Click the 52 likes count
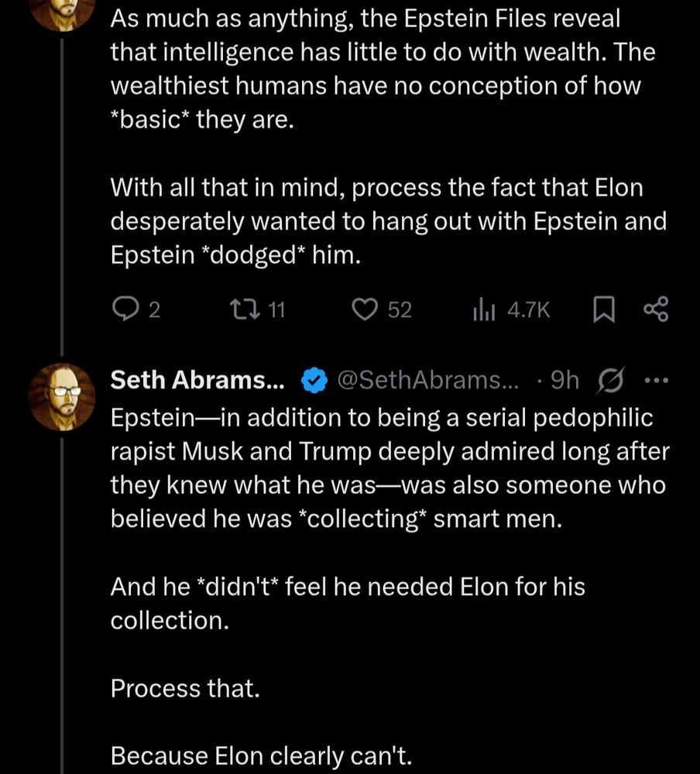Viewport: 700px width, 774px height. pyautogui.click(x=400, y=310)
